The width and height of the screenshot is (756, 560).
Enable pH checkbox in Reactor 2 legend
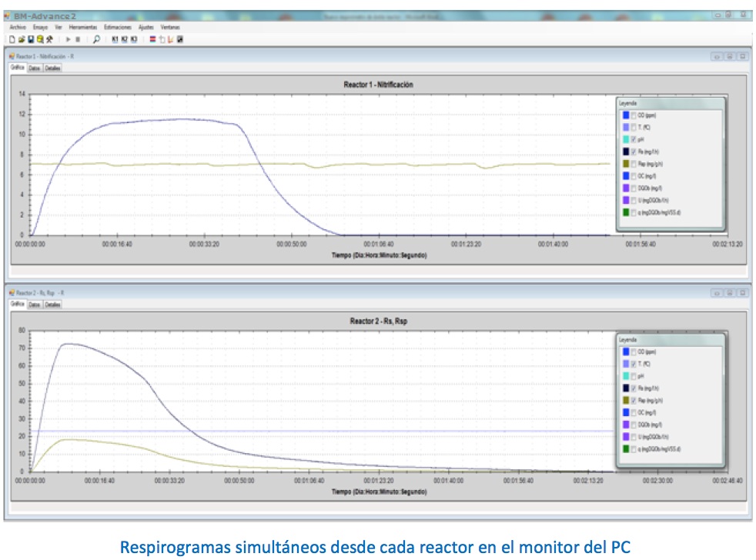pos(634,376)
